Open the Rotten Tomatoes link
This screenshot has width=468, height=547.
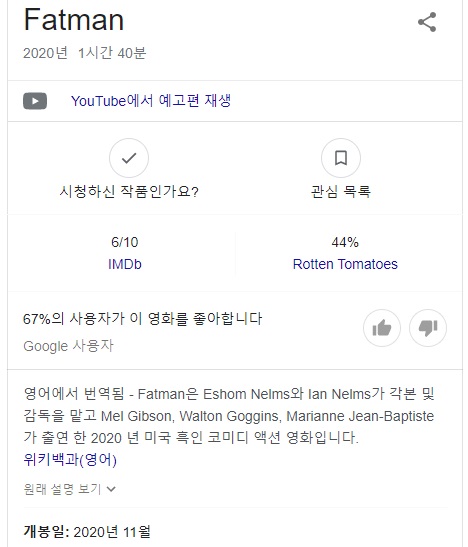[345, 264]
